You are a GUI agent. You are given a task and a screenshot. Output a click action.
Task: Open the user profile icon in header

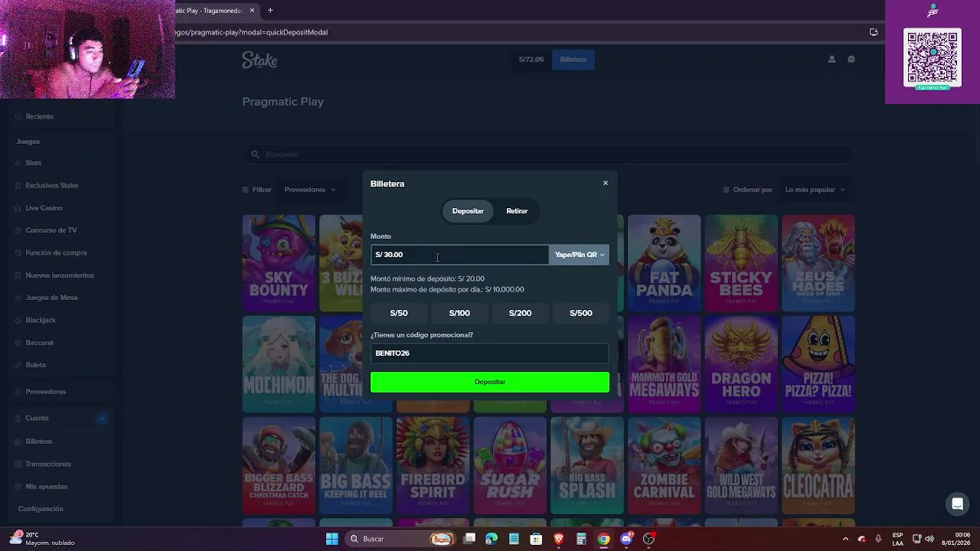[831, 60]
